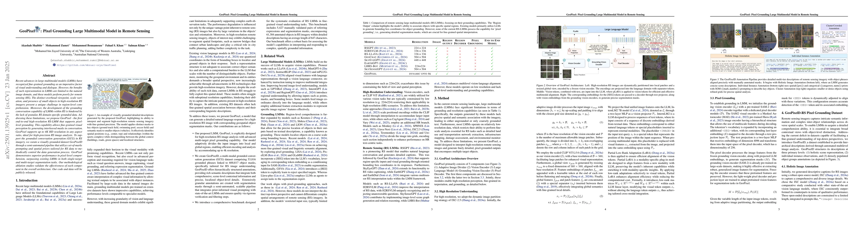Click author name "Salman Khan"
This screenshot has height=225, width=868.
pos(137,46)
